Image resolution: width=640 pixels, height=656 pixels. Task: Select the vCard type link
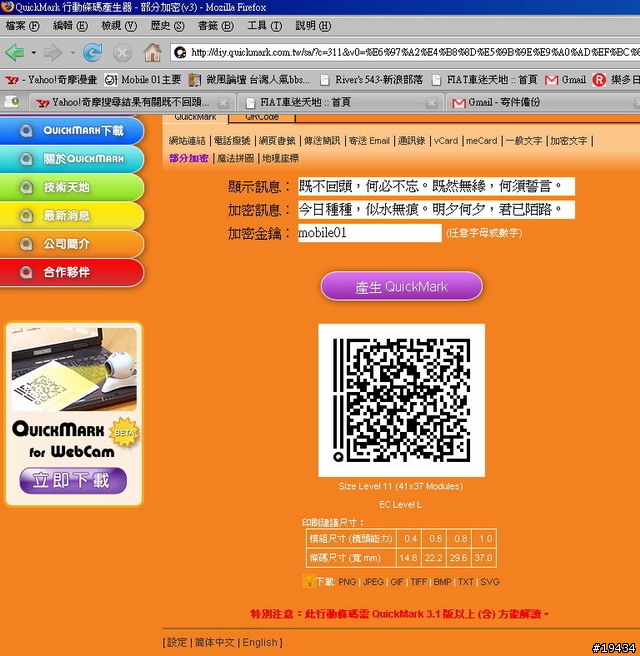pyautogui.click(x=446, y=141)
